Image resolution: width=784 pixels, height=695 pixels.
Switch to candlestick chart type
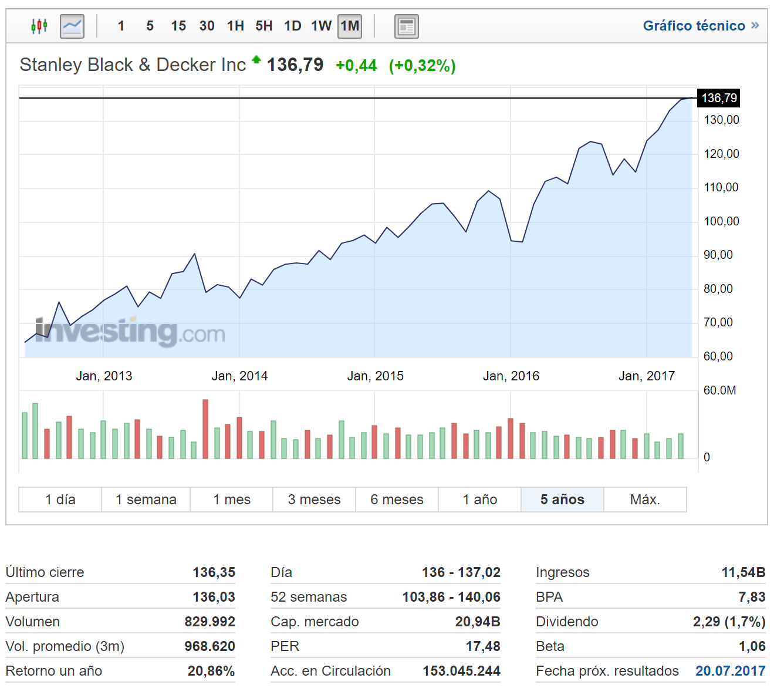click(x=39, y=26)
